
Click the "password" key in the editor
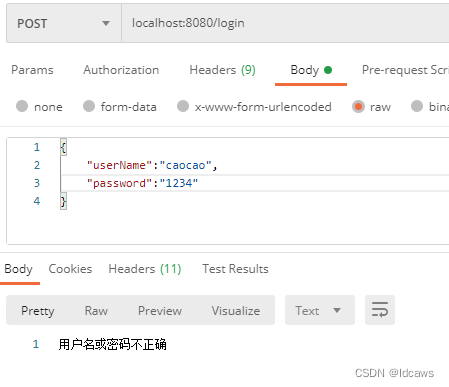(x=119, y=183)
